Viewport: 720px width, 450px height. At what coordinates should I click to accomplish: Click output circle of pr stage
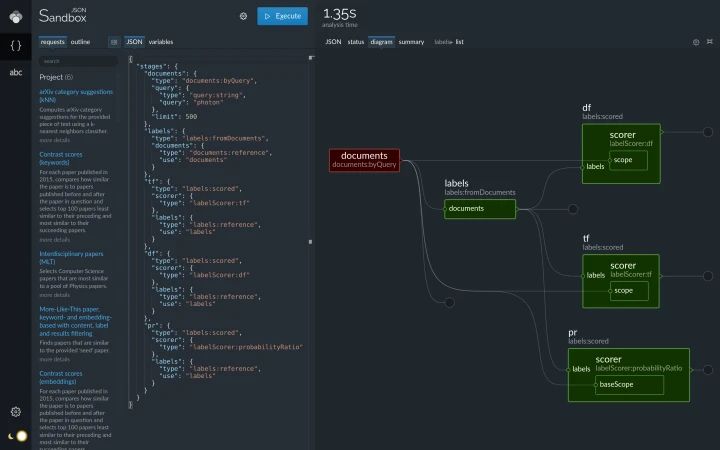pyautogui.click(x=708, y=370)
